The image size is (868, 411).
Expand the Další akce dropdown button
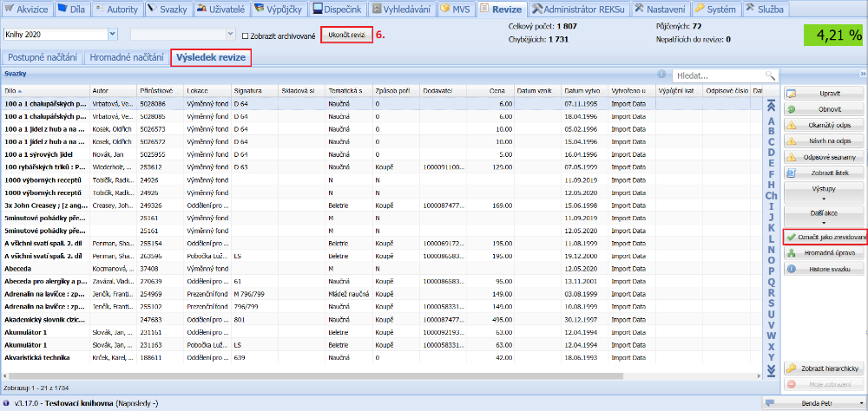(824, 215)
